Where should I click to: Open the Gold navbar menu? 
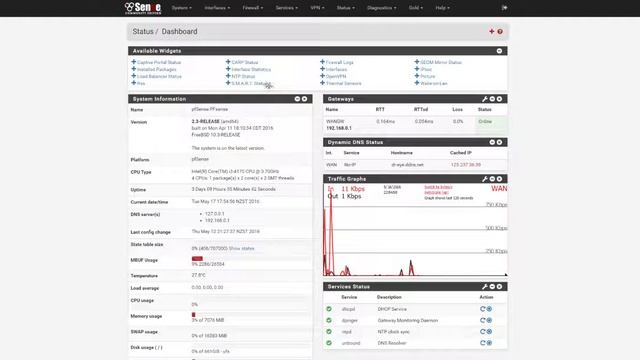(416, 8)
